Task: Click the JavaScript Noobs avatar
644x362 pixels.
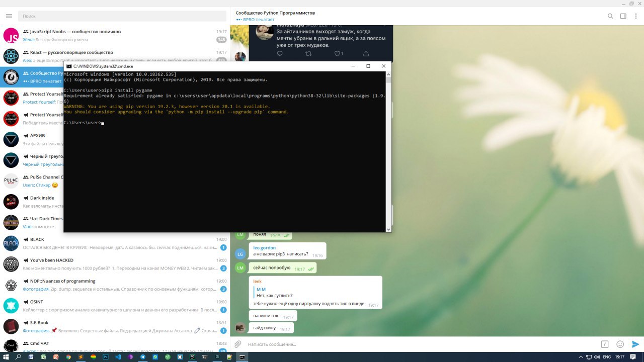Action: [x=11, y=36]
